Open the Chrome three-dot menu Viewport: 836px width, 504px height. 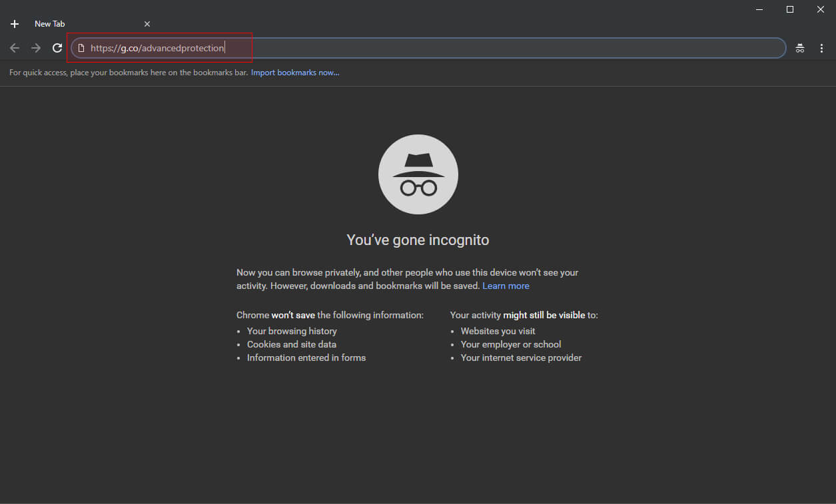tap(821, 48)
